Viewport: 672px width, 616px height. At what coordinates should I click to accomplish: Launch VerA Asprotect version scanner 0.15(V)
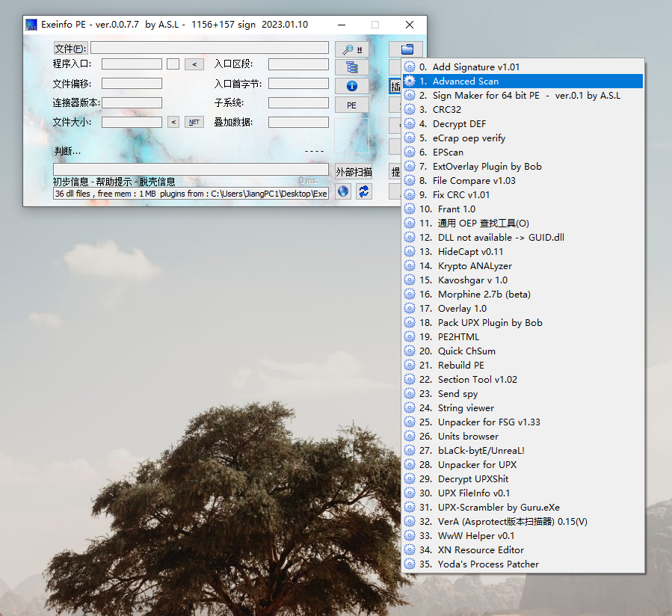[x=523, y=521]
